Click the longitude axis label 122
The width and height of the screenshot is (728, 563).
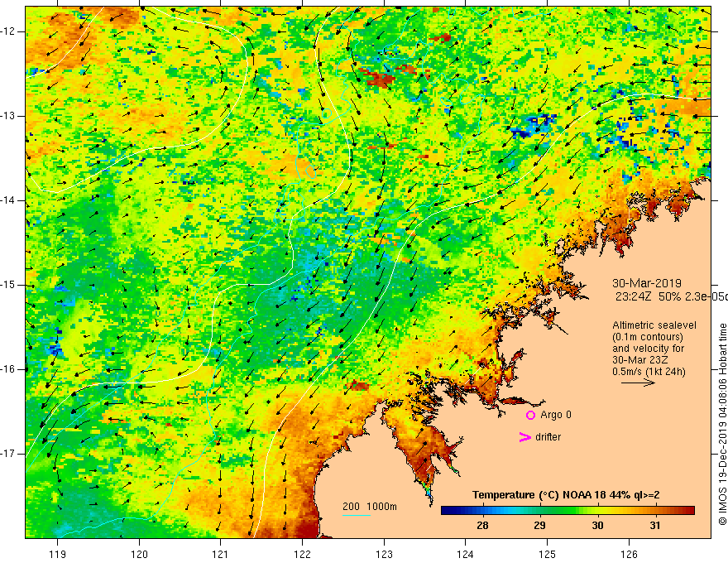(302, 554)
